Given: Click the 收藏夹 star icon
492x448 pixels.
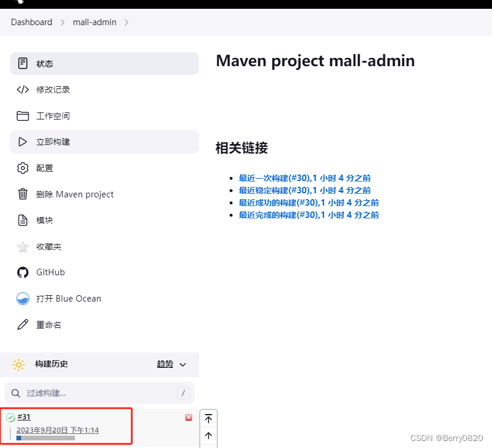Looking at the screenshot, I should pyautogui.click(x=23, y=247).
